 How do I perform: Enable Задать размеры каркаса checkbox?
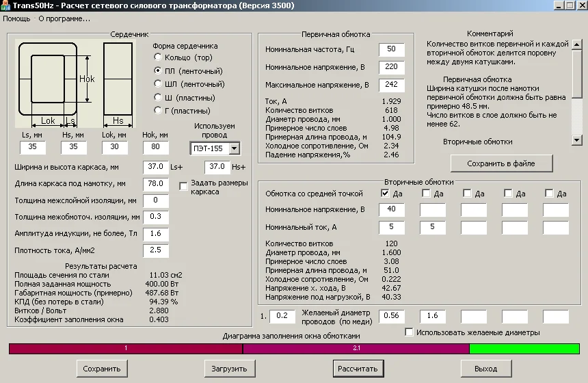(183, 187)
